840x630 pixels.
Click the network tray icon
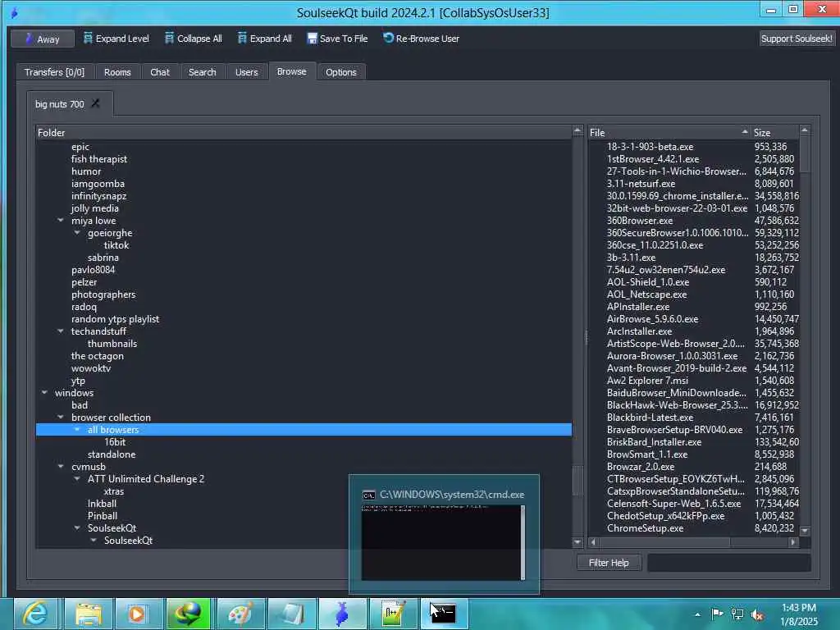pos(737,614)
